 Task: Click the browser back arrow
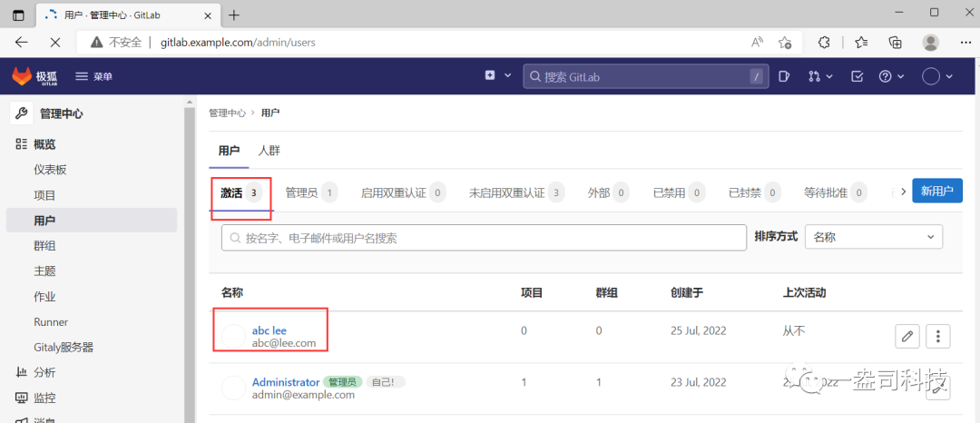[21, 42]
